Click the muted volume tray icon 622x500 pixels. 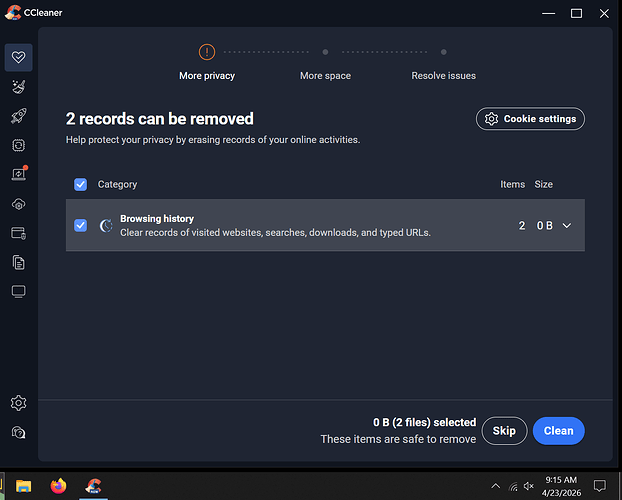529,486
